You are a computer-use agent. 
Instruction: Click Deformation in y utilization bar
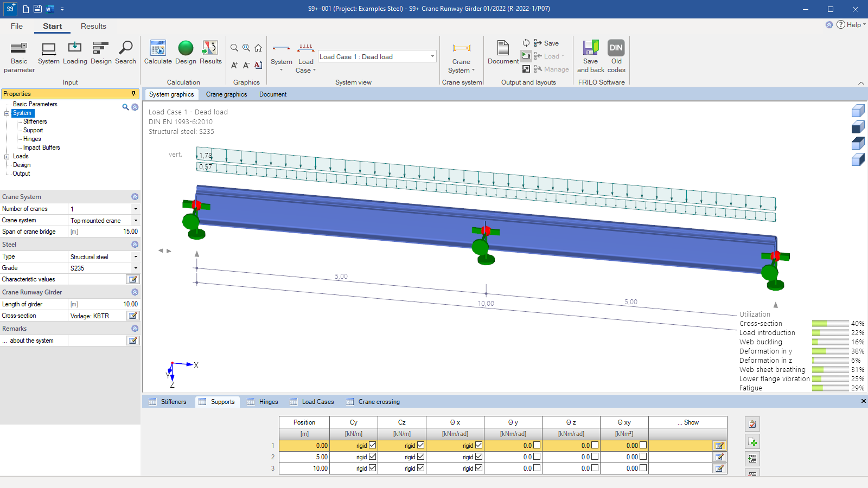click(x=830, y=351)
